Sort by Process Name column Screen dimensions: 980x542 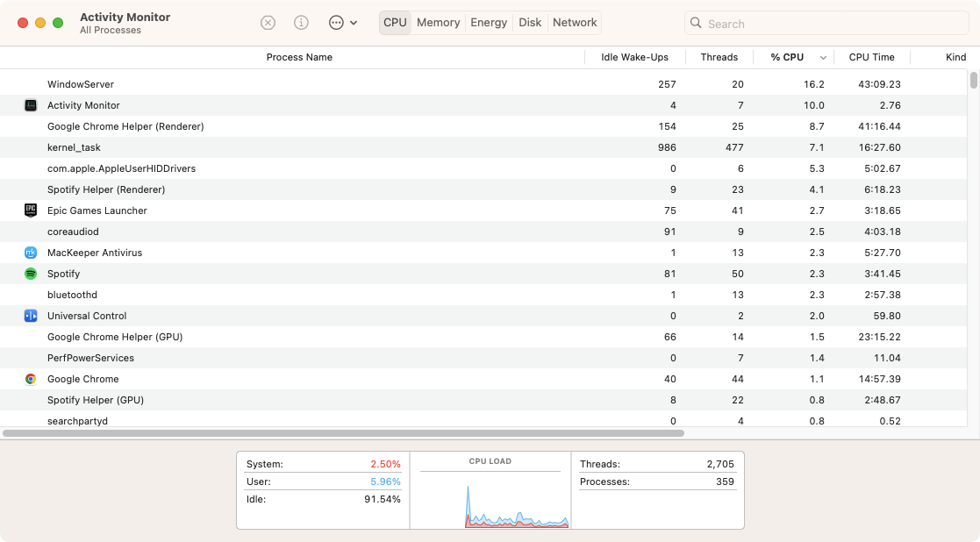(x=299, y=58)
